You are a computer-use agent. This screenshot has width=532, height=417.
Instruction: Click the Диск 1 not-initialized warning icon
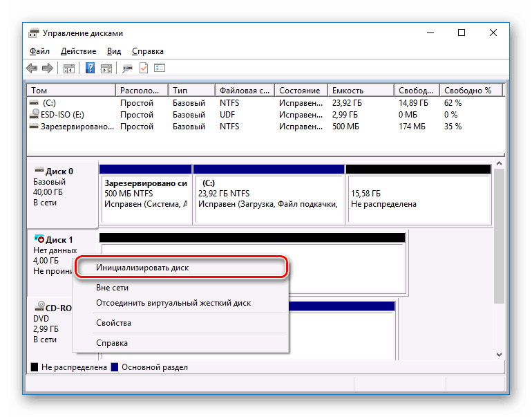[x=39, y=239]
